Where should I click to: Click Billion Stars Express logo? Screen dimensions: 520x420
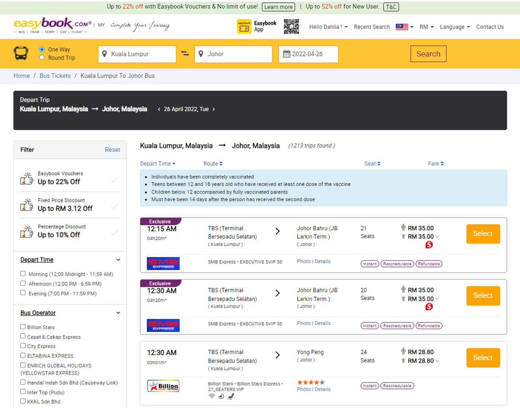(163, 386)
